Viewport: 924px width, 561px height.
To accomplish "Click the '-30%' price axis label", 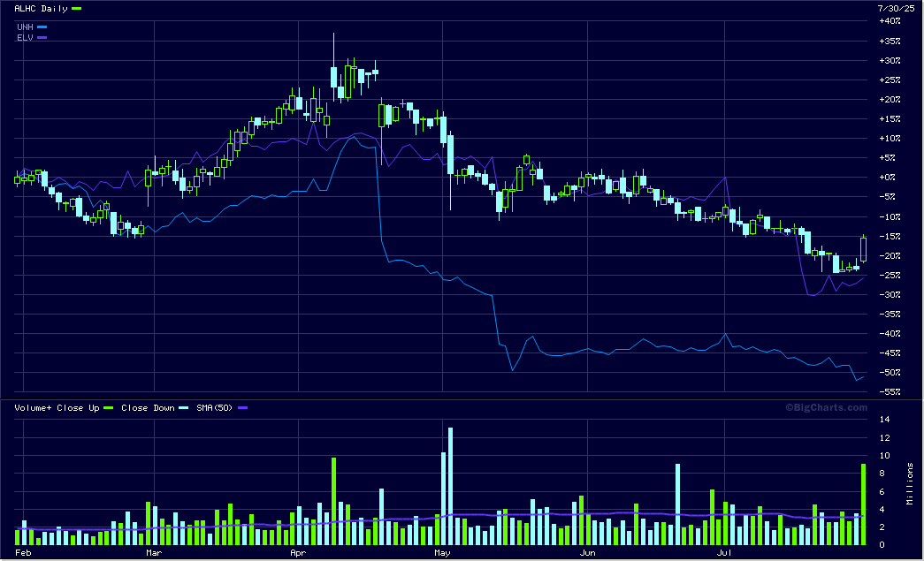I will click(890, 294).
